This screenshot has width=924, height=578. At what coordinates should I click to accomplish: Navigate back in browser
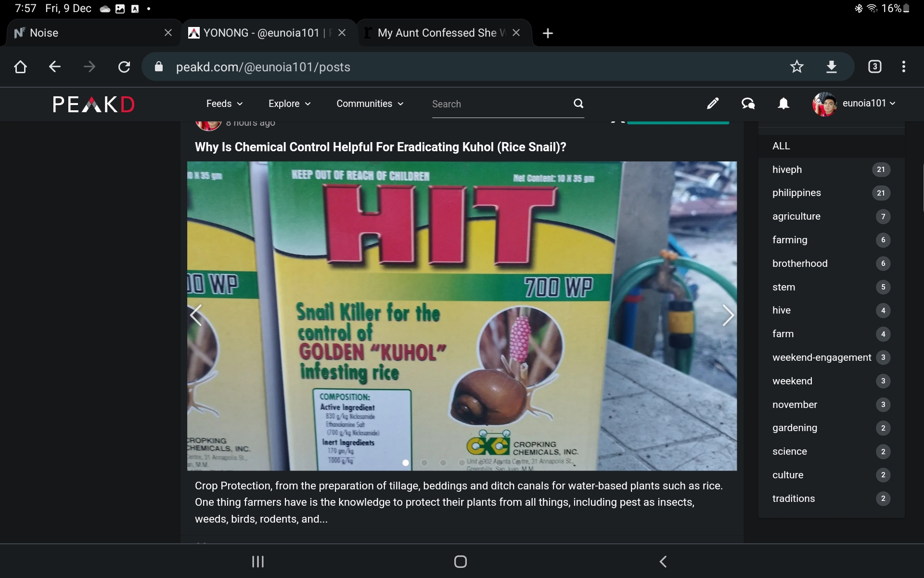[x=55, y=67]
